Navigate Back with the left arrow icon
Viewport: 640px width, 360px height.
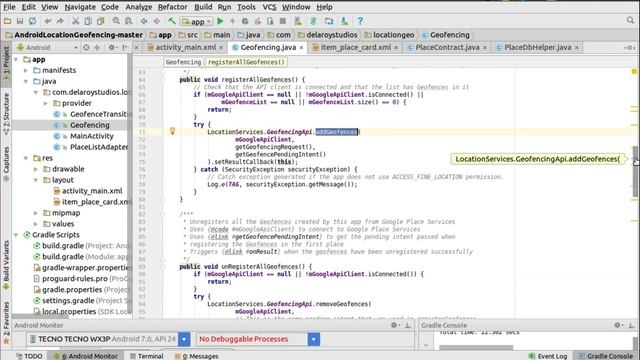click(x=144, y=21)
